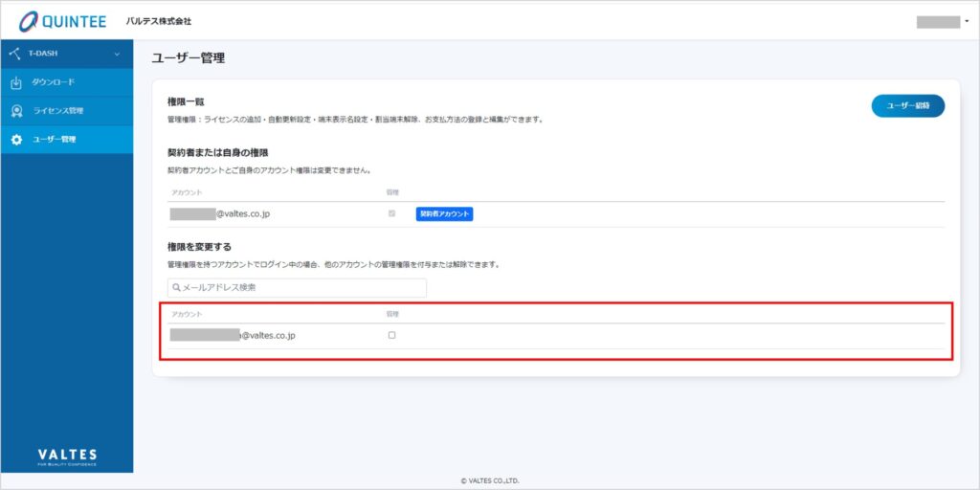Click the greyed-out 管理 checkbox for contractor account

[391, 213]
